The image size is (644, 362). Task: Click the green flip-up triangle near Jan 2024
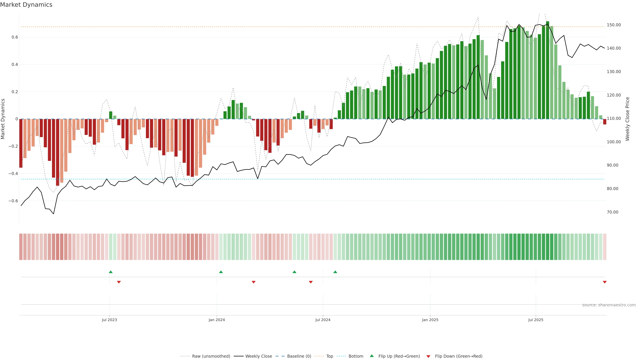tap(221, 272)
